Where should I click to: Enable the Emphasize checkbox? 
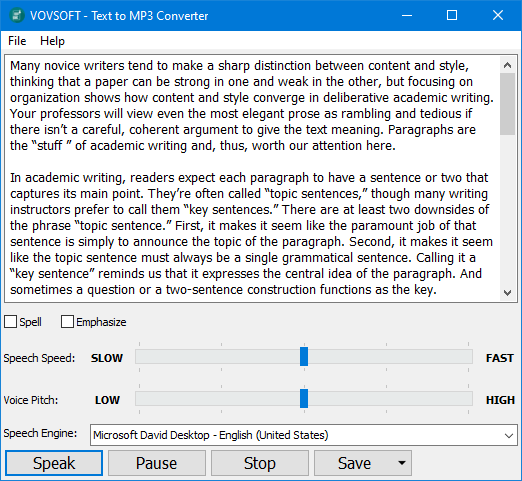pos(67,322)
